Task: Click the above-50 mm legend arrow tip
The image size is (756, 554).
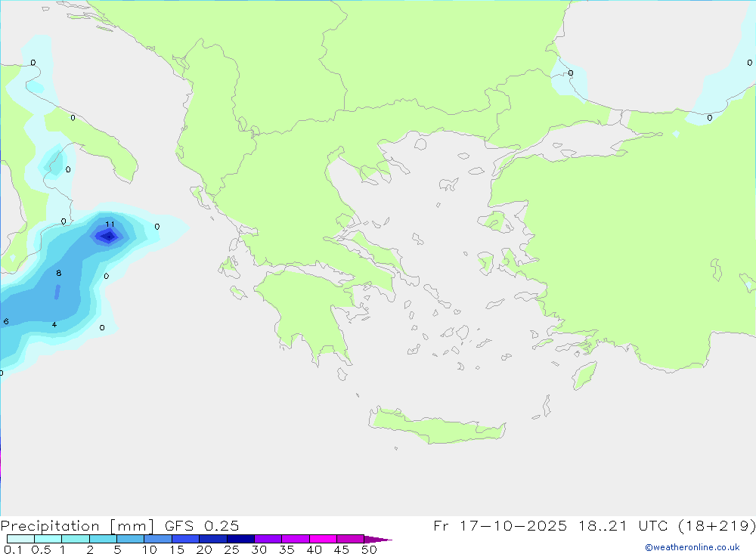Action: point(378,540)
